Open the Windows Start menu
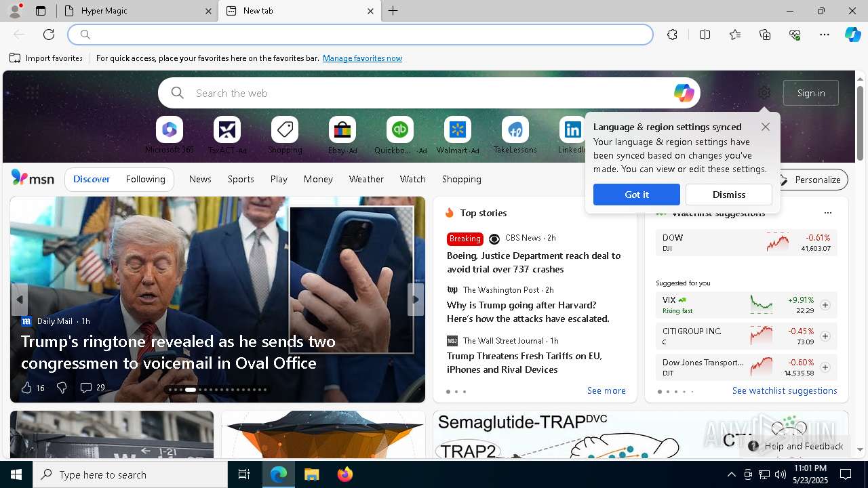 point(16,474)
